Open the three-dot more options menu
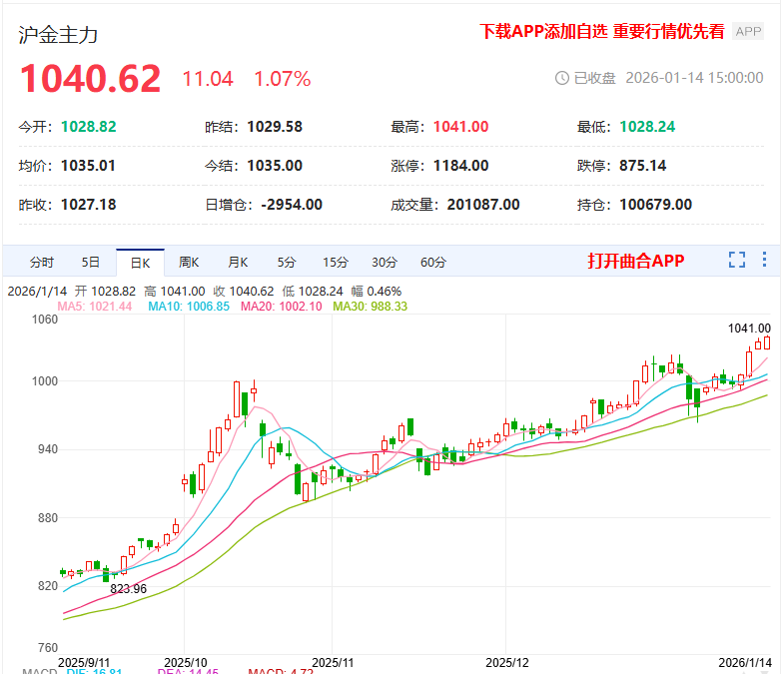This screenshot has height=674, width=784. point(764,260)
